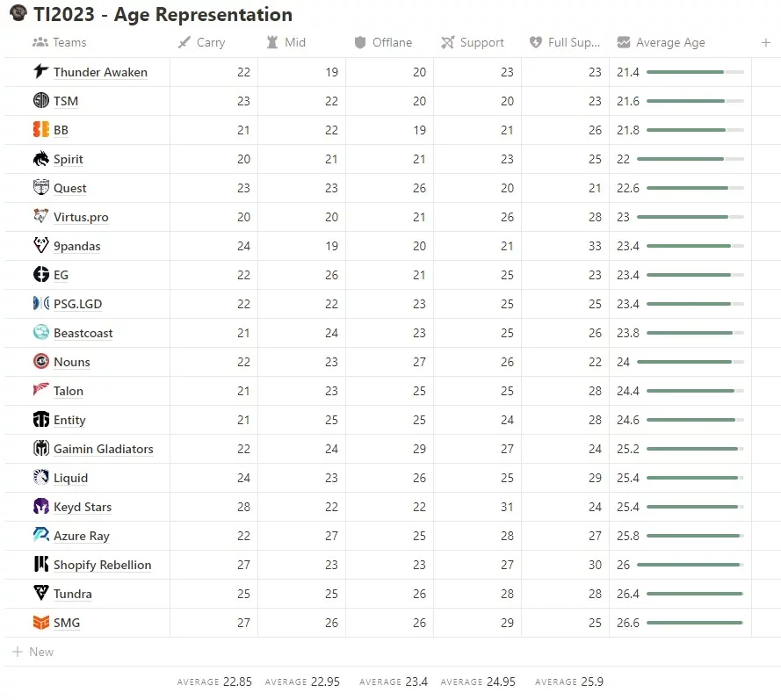This screenshot has height=700, width=781.
Task: Click the Liquid horse logo icon
Action: point(41,478)
